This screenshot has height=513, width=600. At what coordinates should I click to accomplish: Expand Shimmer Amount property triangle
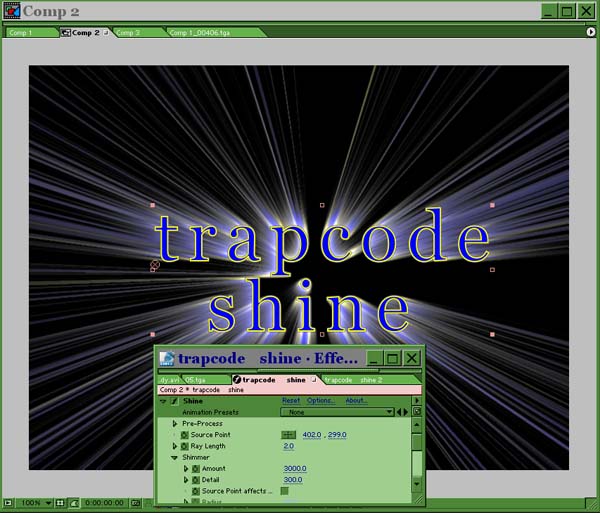pos(186,469)
